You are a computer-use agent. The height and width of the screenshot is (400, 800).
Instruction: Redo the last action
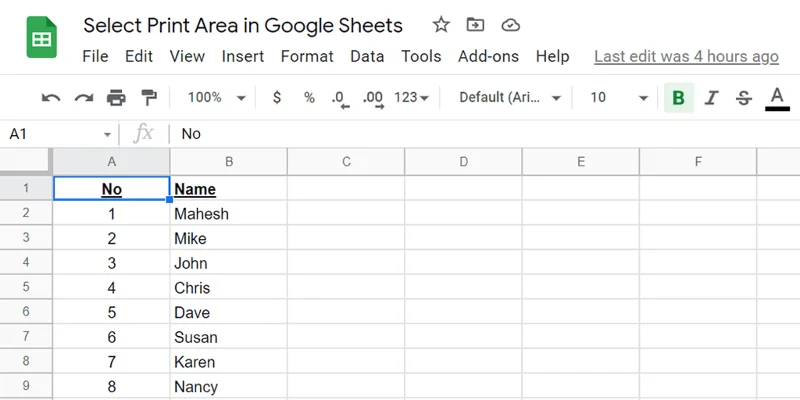[x=84, y=97]
